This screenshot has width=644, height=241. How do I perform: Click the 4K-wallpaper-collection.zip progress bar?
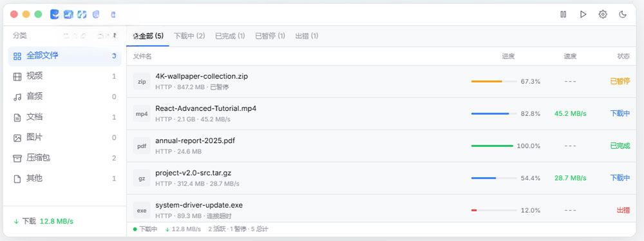(494, 81)
